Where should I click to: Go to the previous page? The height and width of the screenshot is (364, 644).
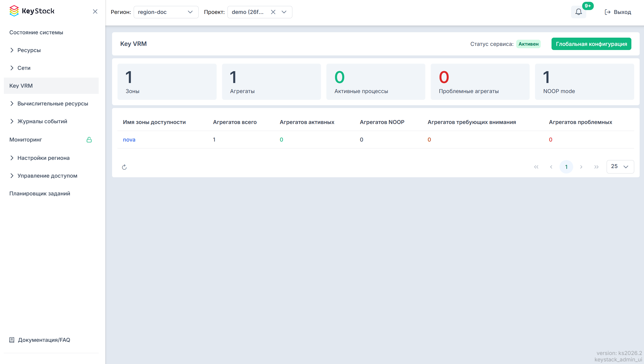(x=551, y=167)
